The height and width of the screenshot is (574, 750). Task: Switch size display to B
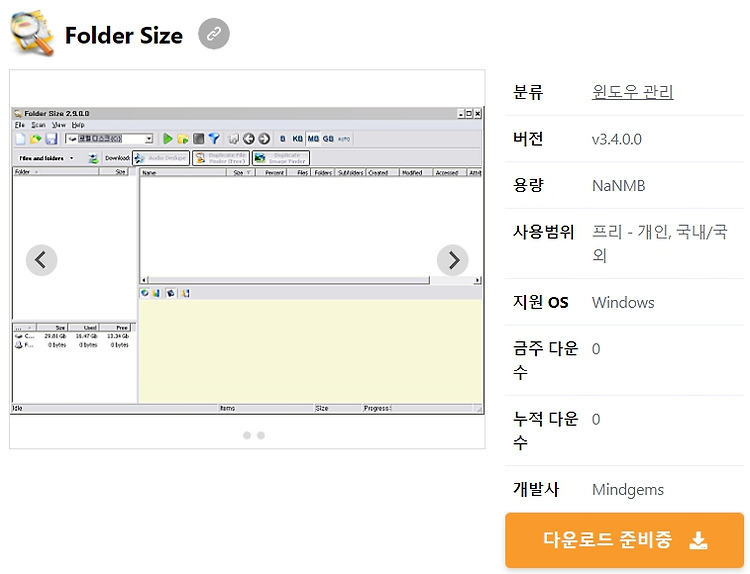click(x=283, y=139)
